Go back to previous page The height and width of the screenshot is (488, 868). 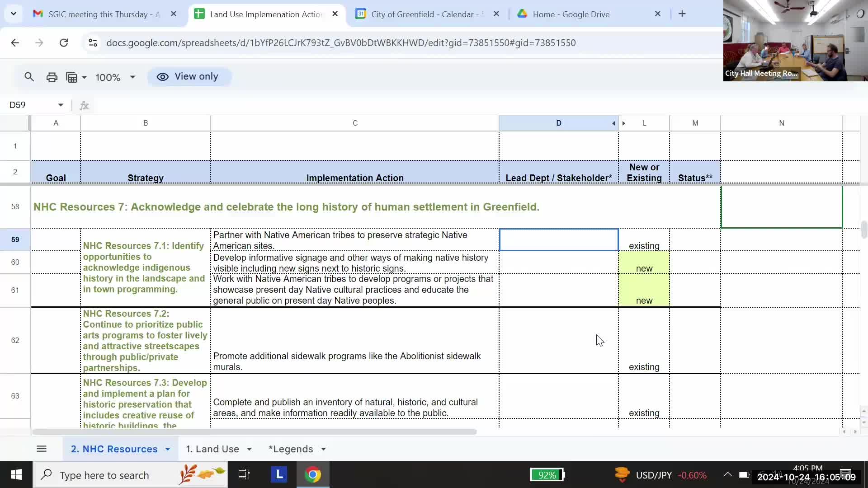[x=15, y=42]
